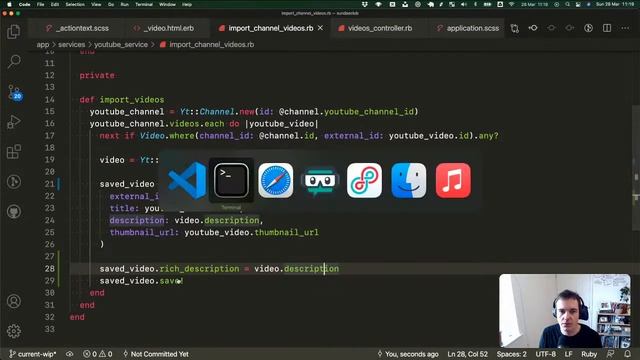Open the File menu

pos(40,4)
